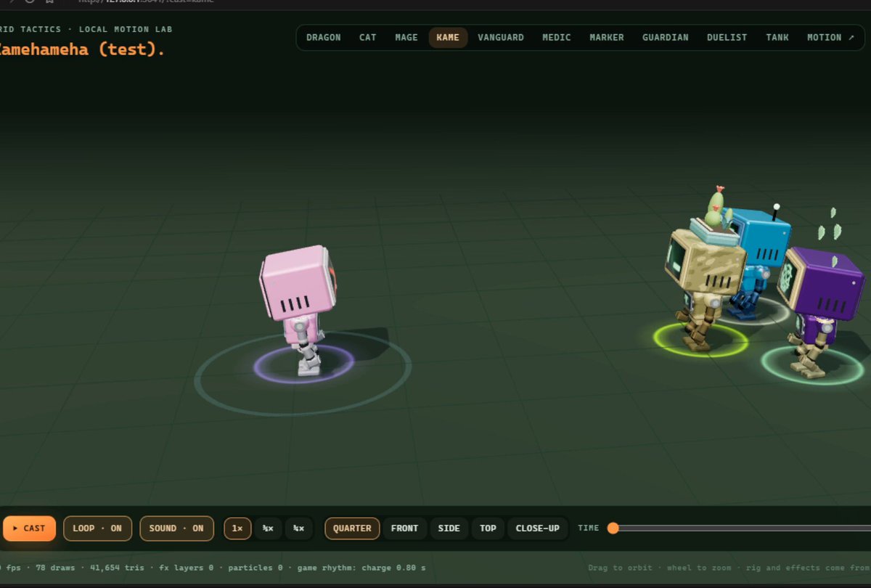Select the QUARTER camera view
The height and width of the screenshot is (588, 871).
point(352,528)
